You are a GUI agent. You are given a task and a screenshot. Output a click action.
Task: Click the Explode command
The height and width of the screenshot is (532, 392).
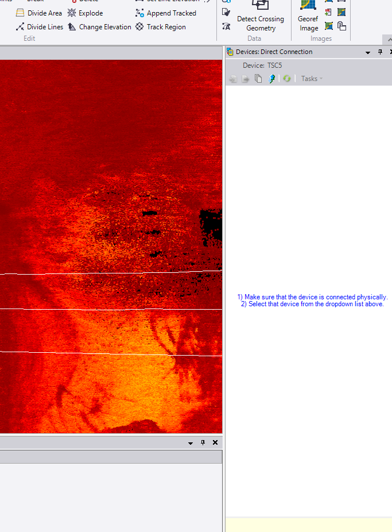point(85,13)
